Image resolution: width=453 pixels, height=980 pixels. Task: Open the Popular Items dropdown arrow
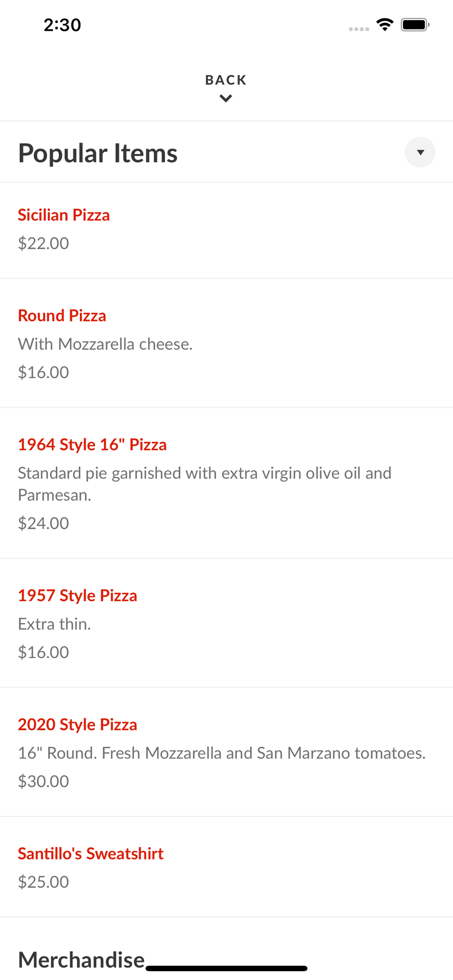tap(420, 152)
